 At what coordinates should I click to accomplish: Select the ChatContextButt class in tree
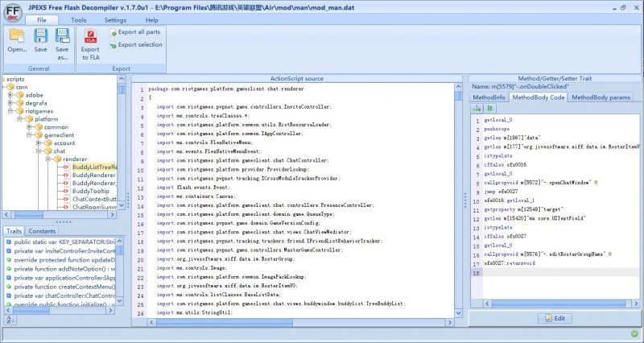click(x=94, y=199)
